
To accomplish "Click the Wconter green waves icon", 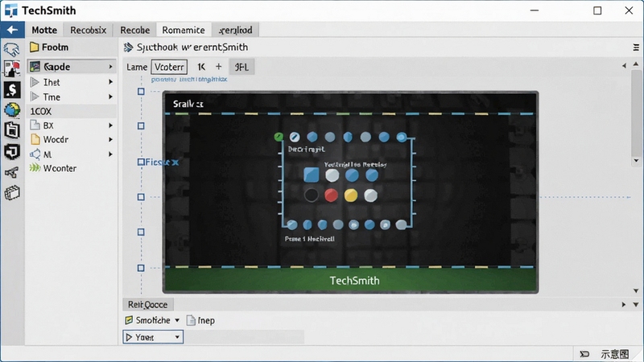I will (x=35, y=168).
